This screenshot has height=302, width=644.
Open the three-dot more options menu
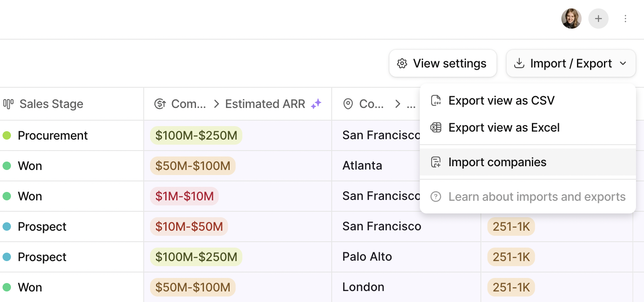tap(625, 19)
